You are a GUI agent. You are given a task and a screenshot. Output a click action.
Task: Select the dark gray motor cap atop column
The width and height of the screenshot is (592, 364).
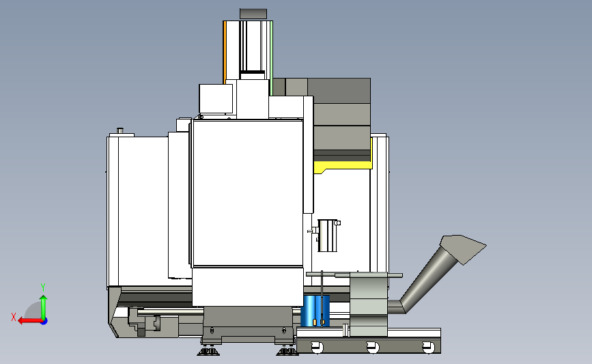(x=253, y=14)
